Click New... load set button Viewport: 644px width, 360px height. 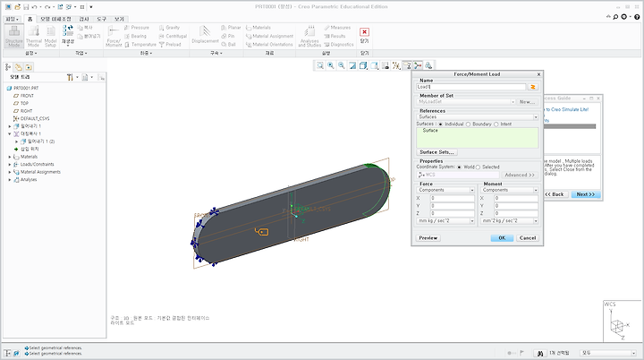pos(527,101)
